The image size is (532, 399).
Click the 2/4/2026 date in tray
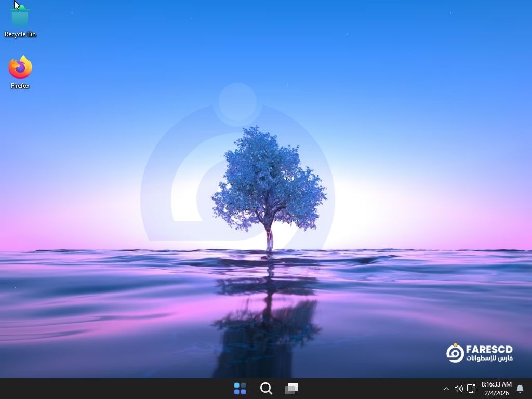pos(496,393)
